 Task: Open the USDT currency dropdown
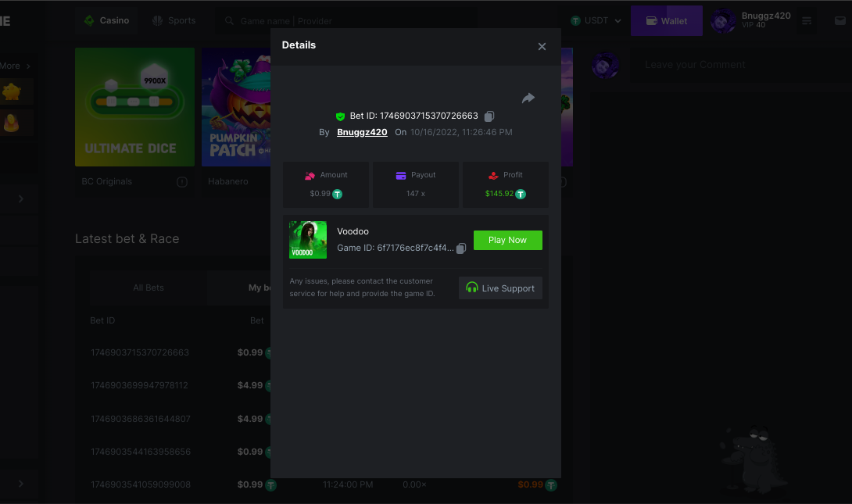[x=596, y=21]
